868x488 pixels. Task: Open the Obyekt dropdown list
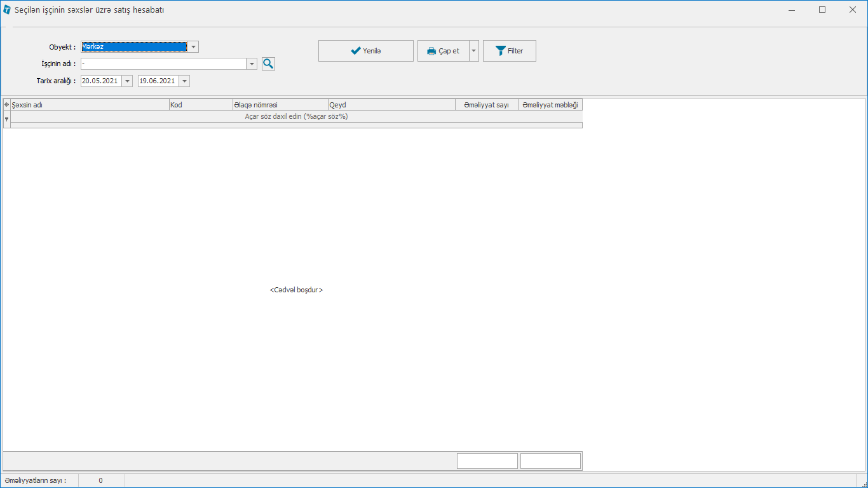pos(193,47)
